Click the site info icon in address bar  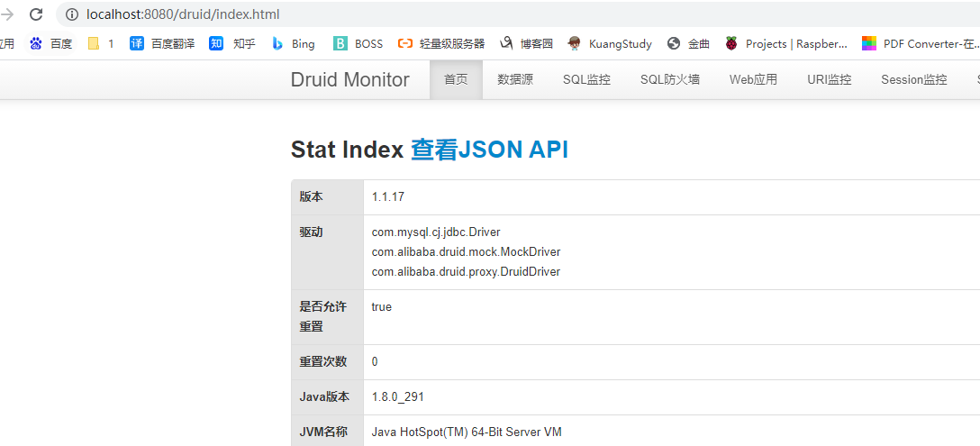[72, 14]
